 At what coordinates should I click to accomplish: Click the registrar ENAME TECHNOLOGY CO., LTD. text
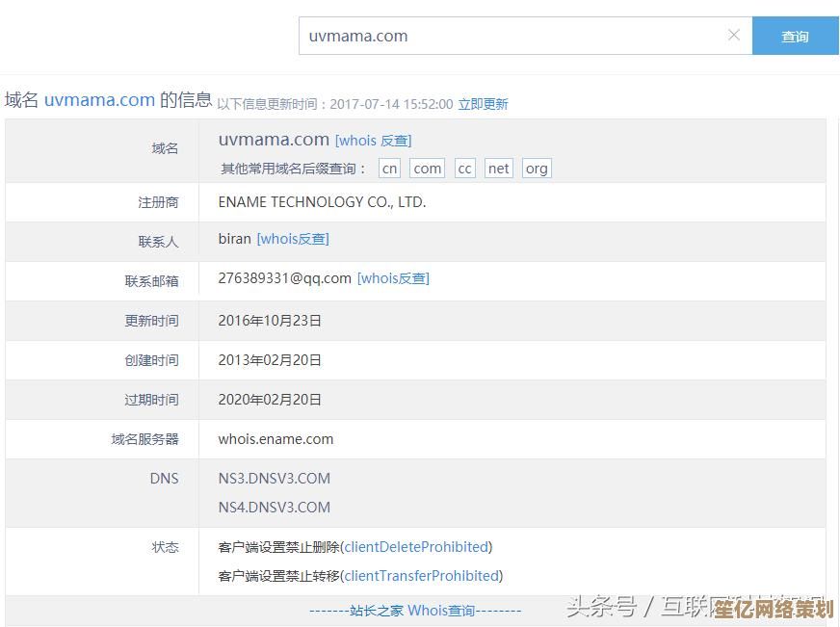tap(322, 202)
